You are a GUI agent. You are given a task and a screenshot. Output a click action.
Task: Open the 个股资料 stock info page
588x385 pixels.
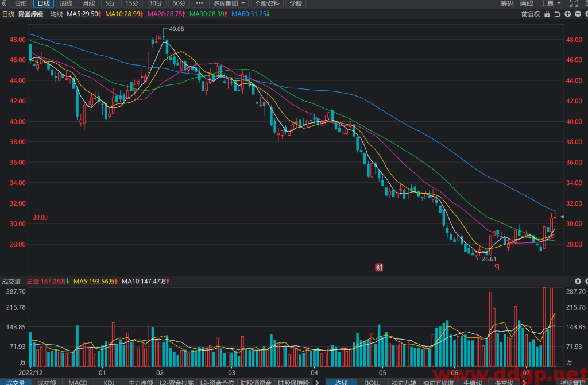(x=267, y=3)
